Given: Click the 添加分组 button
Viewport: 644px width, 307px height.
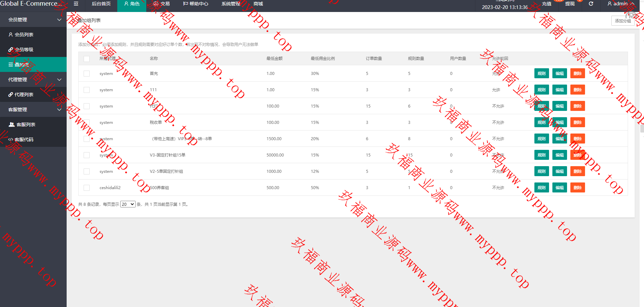Looking at the screenshot, I should click(622, 21).
